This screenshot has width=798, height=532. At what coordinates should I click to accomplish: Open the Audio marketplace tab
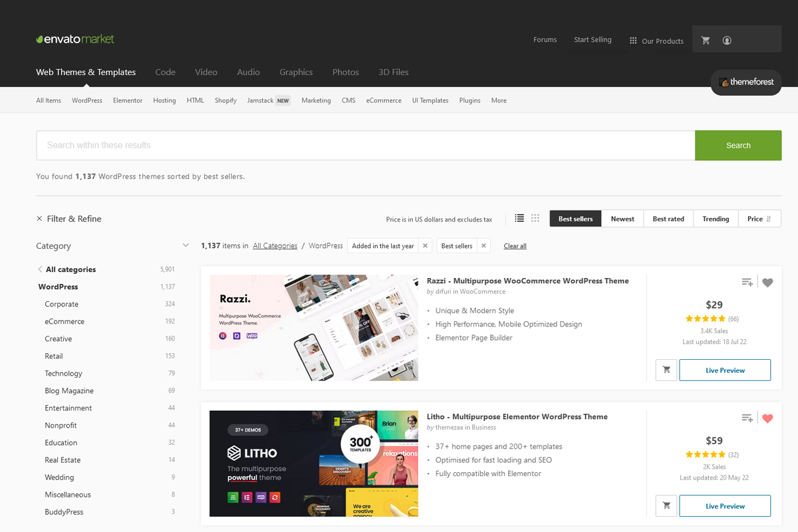pyautogui.click(x=248, y=72)
